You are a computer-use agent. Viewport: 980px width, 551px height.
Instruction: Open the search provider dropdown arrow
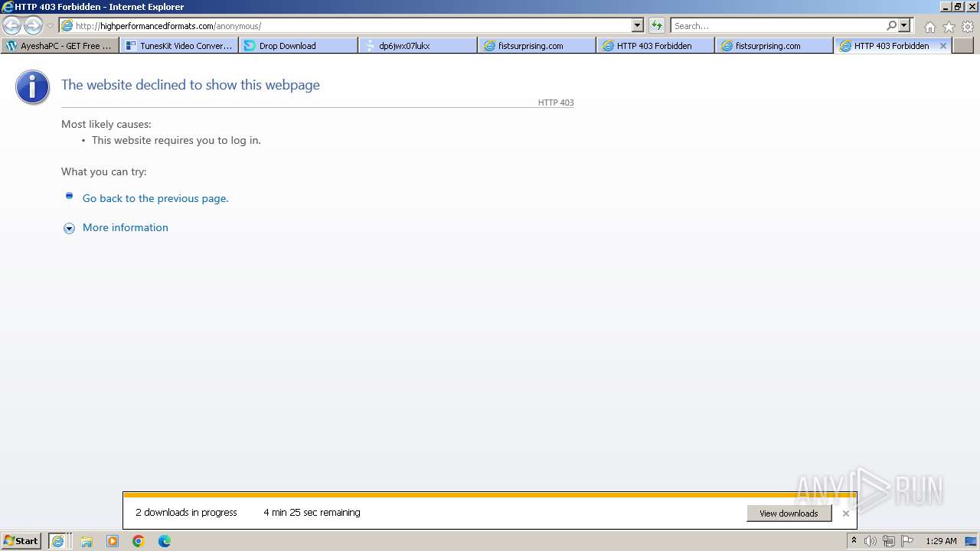click(x=904, y=25)
